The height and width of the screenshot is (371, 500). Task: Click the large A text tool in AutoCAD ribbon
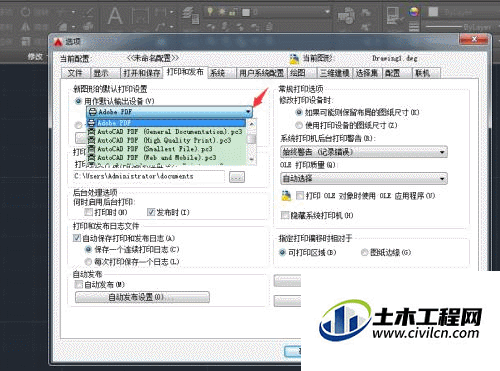click(115, 16)
